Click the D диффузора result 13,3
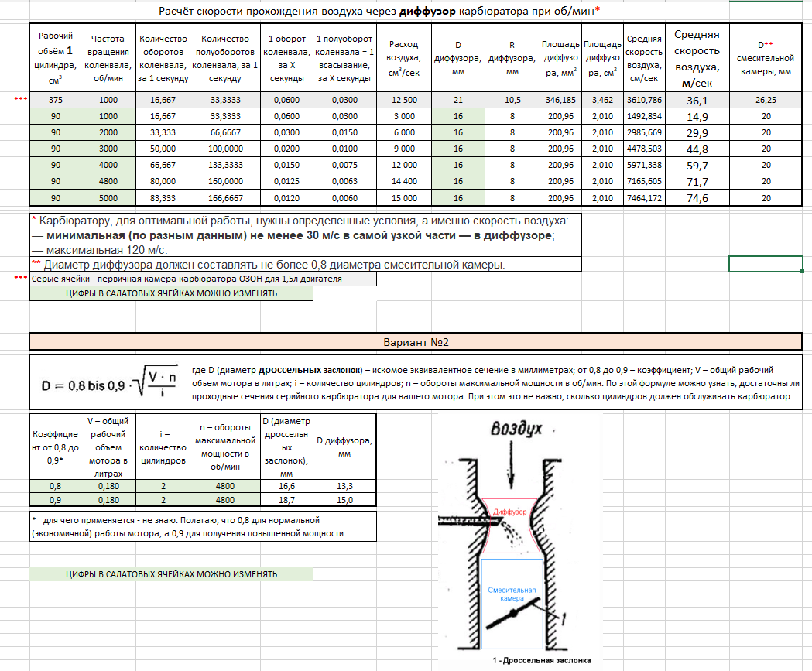The width and height of the screenshot is (812, 671). point(344,485)
